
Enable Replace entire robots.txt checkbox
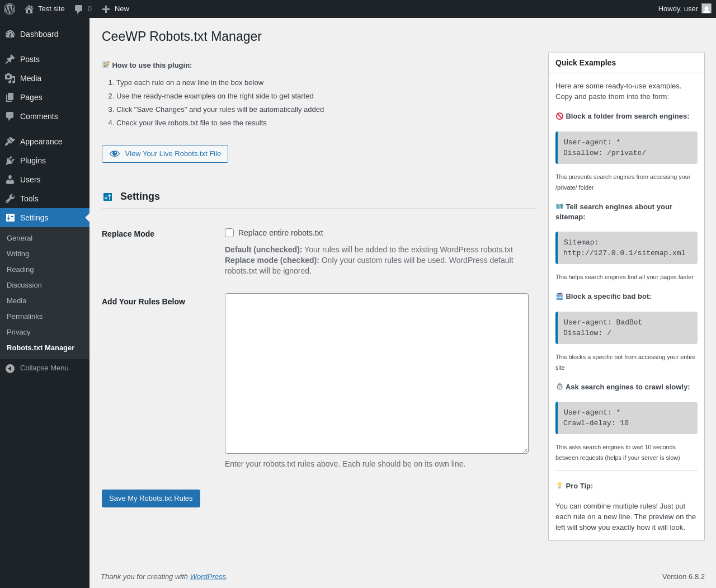click(x=229, y=233)
